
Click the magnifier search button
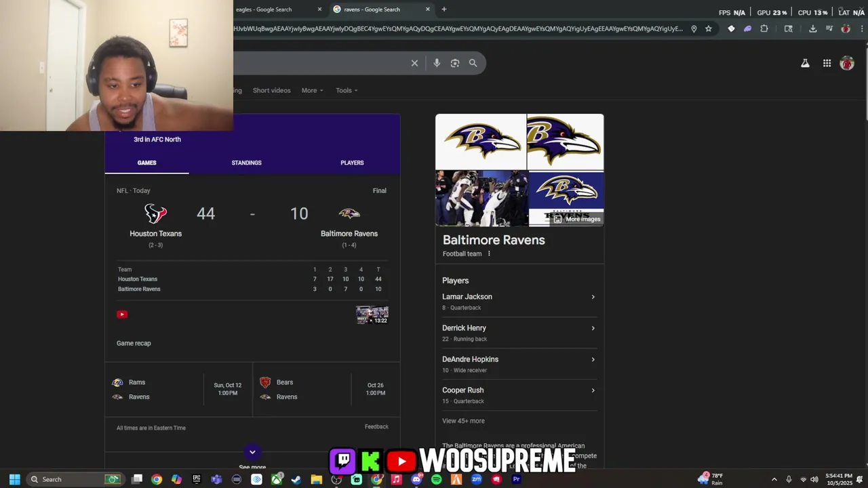pyautogui.click(x=473, y=63)
